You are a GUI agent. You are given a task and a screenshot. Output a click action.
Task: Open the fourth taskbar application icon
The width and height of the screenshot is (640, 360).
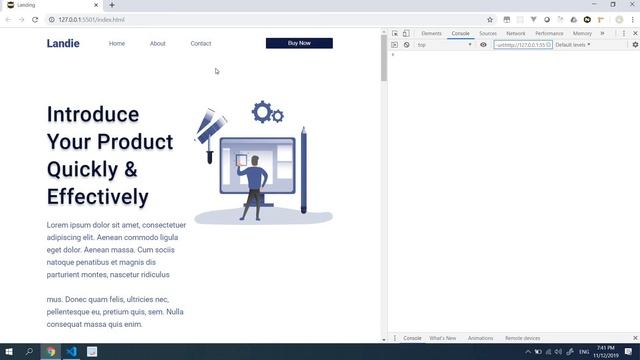[92, 351]
